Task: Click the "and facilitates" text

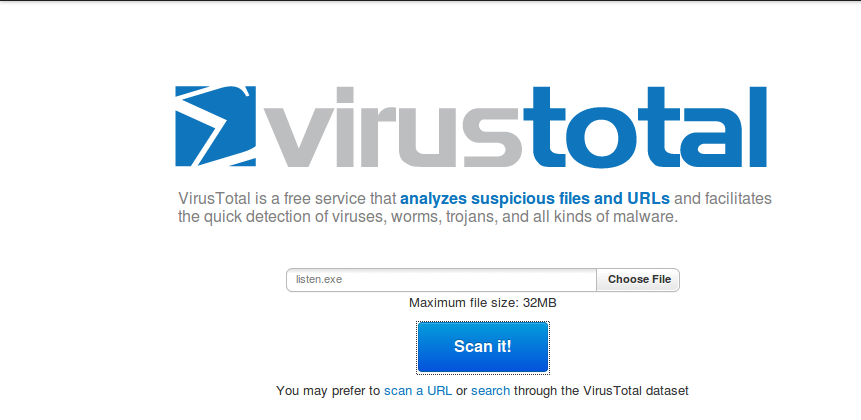Action: pos(723,198)
